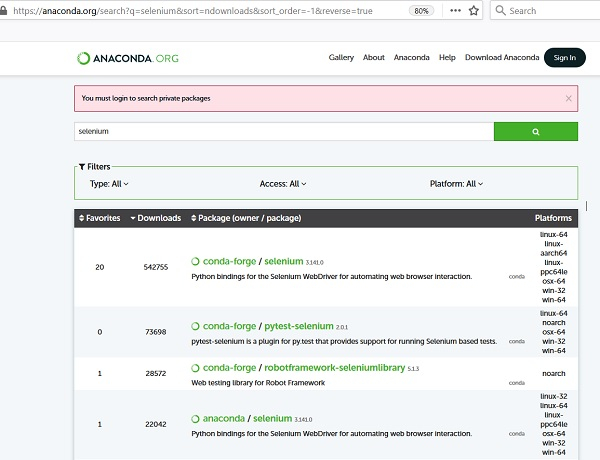This screenshot has height=460, width=600.
Task: Open the About nav item
Action: tap(374, 57)
